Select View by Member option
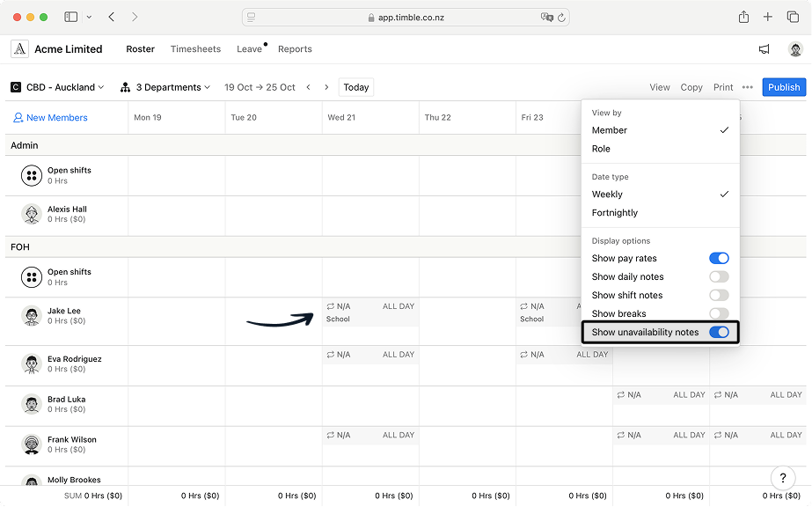 pyautogui.click(x=661, y=130)
